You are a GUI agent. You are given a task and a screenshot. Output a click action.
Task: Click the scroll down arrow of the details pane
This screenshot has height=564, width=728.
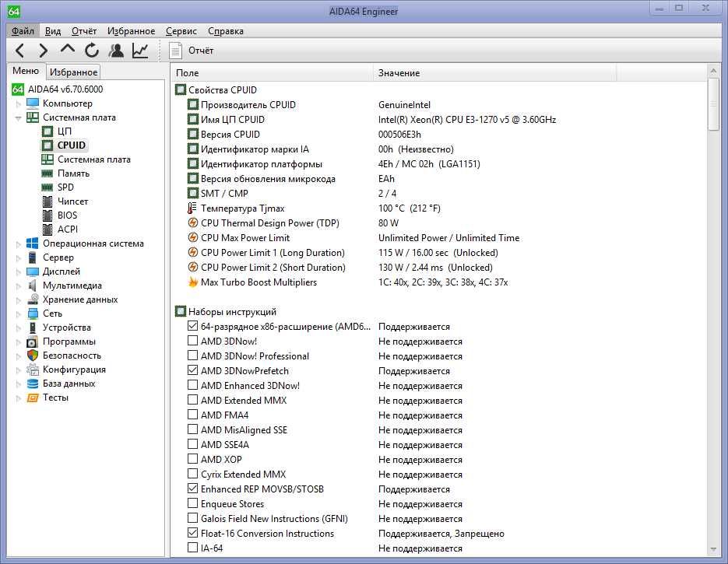(713, 550)
